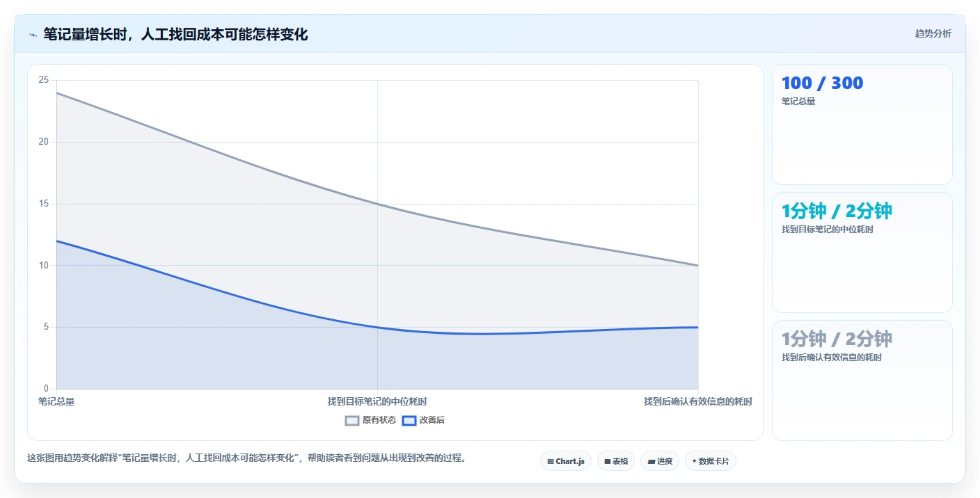Open the 找到后确认有效信息的耗时 data card

click(862, 380)
